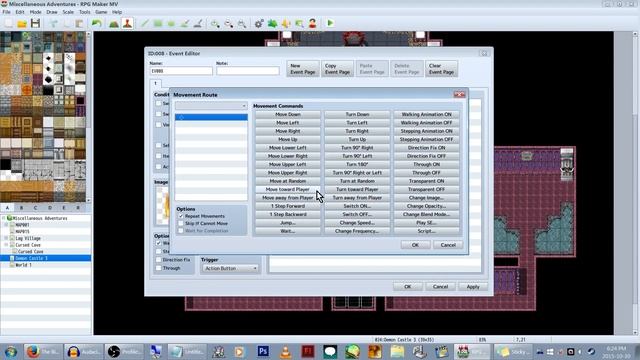Click the map view vertical scrollbar
The image size is (640, 360).
click(635, 184)
